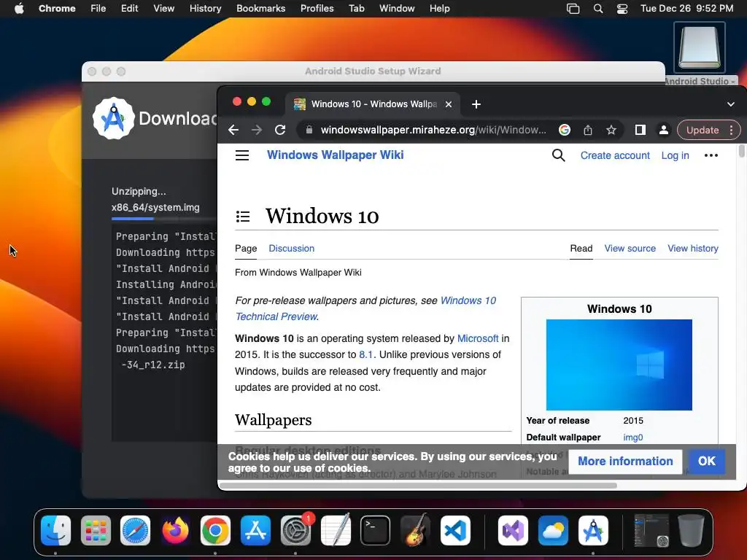Open the cloud weather app in Dock
The height and width of the screenshot is (560, 747).
pos(553,531)
